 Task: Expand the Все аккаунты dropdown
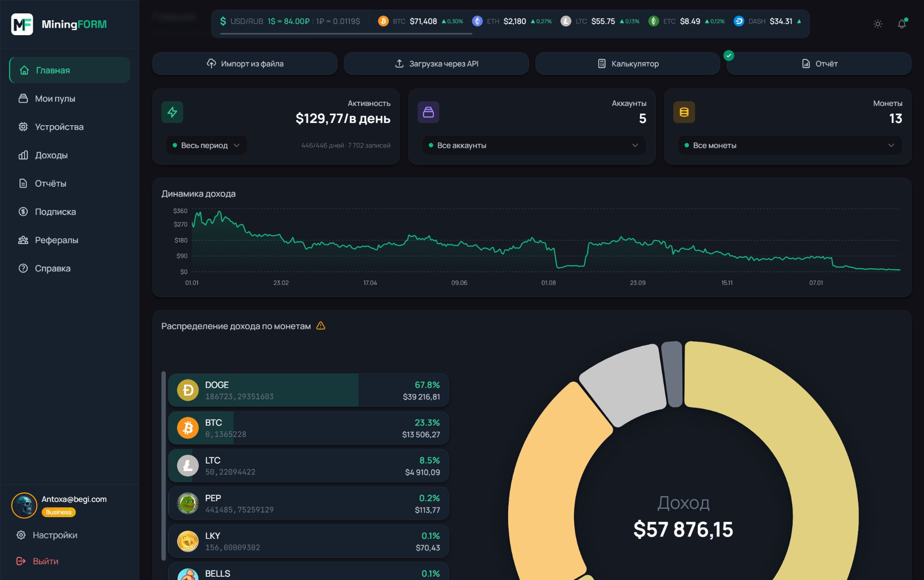coord(534,146)
